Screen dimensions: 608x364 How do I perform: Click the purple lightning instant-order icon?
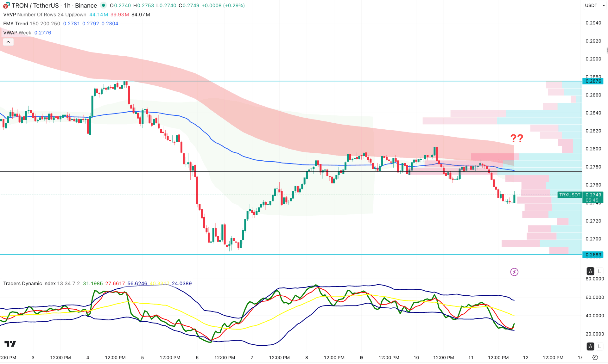[x=514, y=272]
